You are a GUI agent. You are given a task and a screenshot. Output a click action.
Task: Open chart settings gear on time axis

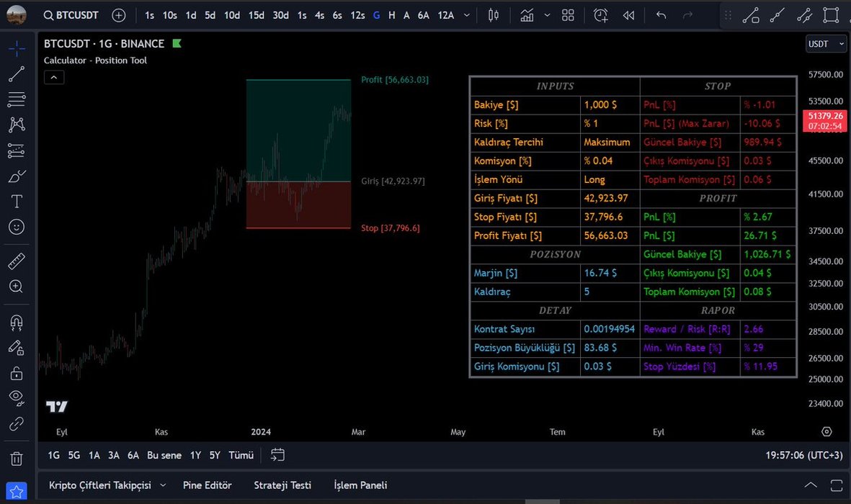coord(827,431)
